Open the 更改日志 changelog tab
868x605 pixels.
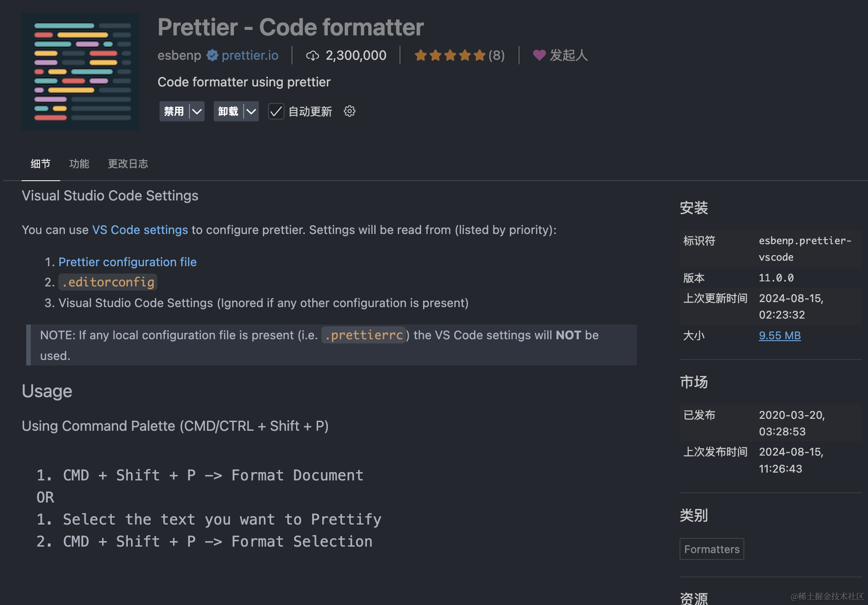[x=128, y=164]
